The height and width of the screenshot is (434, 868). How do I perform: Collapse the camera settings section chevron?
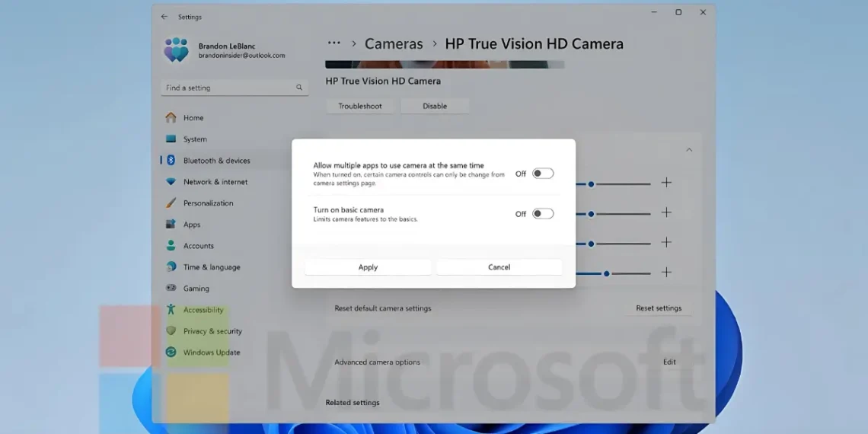[x=689, y=150]
